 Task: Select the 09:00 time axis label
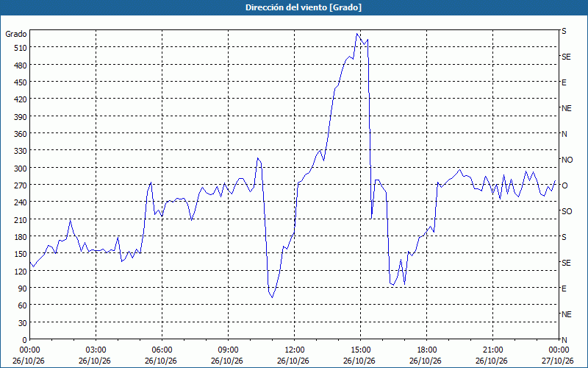(x=228, y=350)
